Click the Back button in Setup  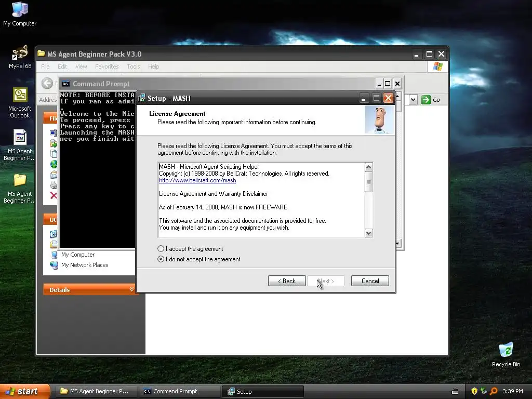(x=287, y=281)
